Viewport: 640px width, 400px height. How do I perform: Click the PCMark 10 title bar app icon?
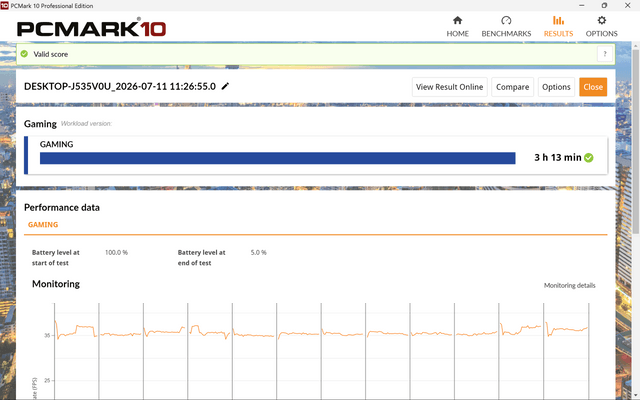click(4, 5)
